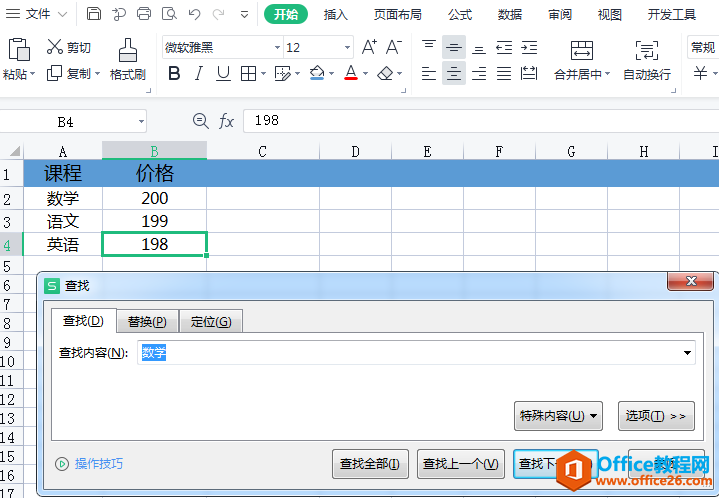Switch to 审阅 ribbon tab
The image size is (719, 498).
(560, 14)
